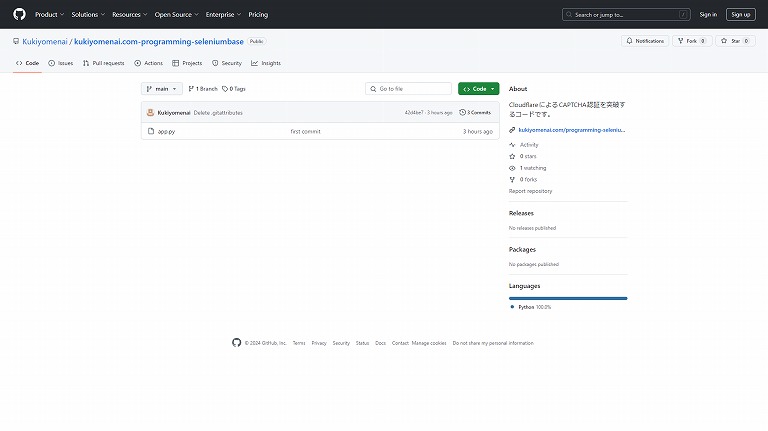Open the Releases heading link
This screenshot has width=768, height=431.
(x=521, y=213)
